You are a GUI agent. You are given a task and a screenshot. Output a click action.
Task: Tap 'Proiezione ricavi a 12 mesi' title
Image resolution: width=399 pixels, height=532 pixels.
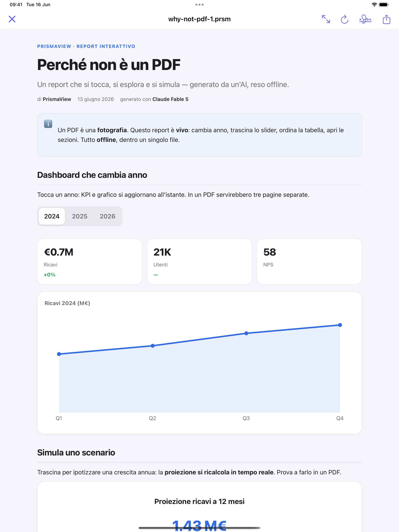pyautogui.click(x=199, y=501)
